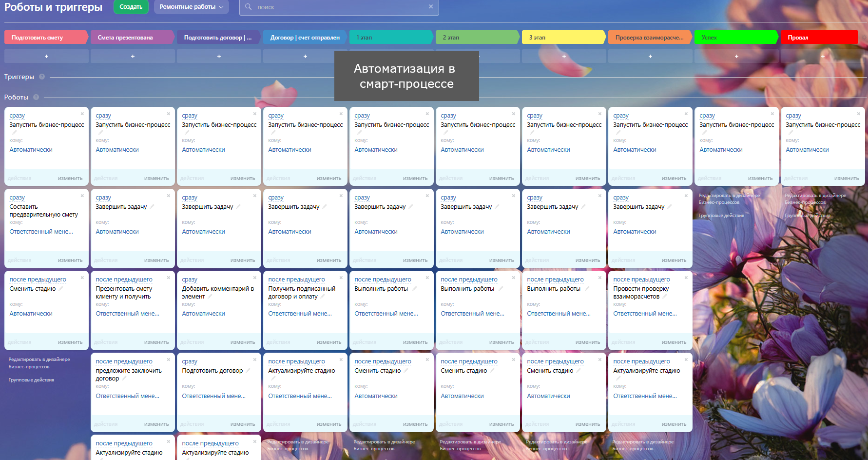Select the 'Договор | счет отправлен' stage header
Screen dimensions: 868x460
[305, 38]
